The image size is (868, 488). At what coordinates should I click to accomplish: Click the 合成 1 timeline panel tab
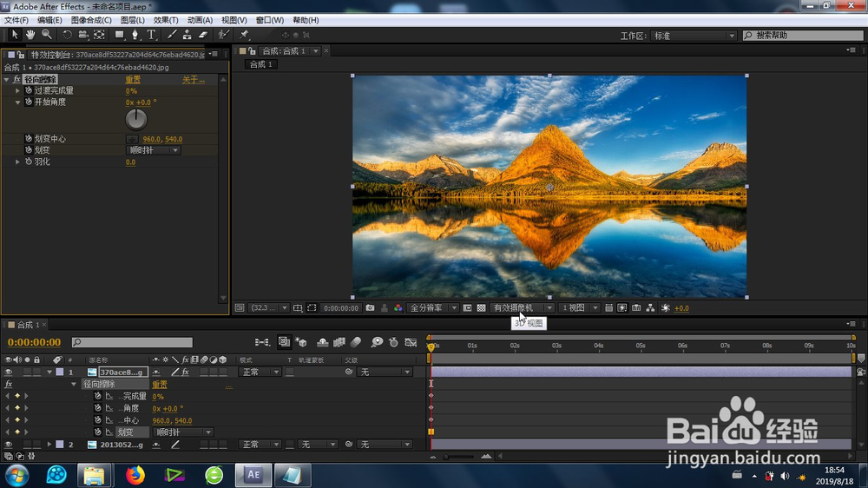click(x=28, y=325)
